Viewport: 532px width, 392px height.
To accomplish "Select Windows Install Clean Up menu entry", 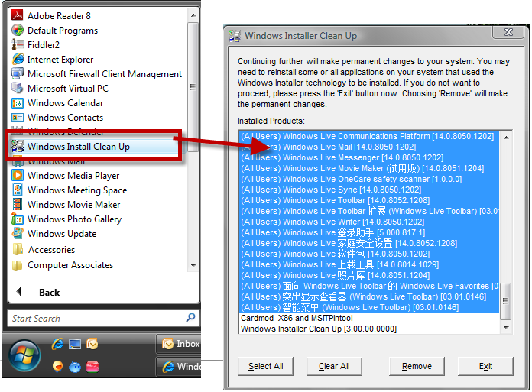I will point(79,147).
